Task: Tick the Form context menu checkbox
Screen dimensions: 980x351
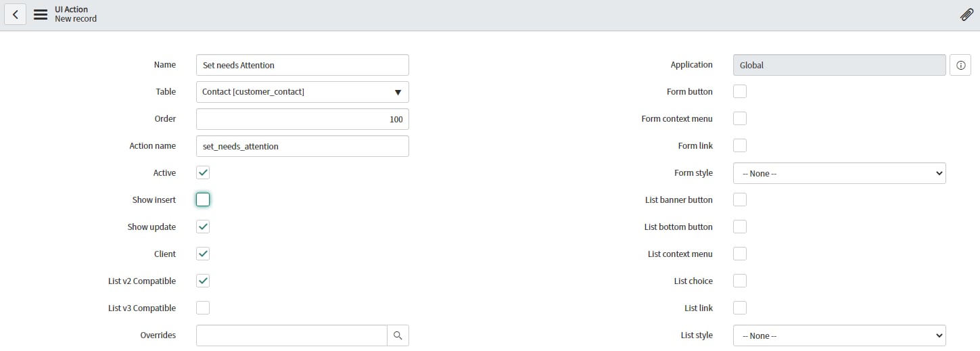Action: pyautogui.click(x=740, y=118)
